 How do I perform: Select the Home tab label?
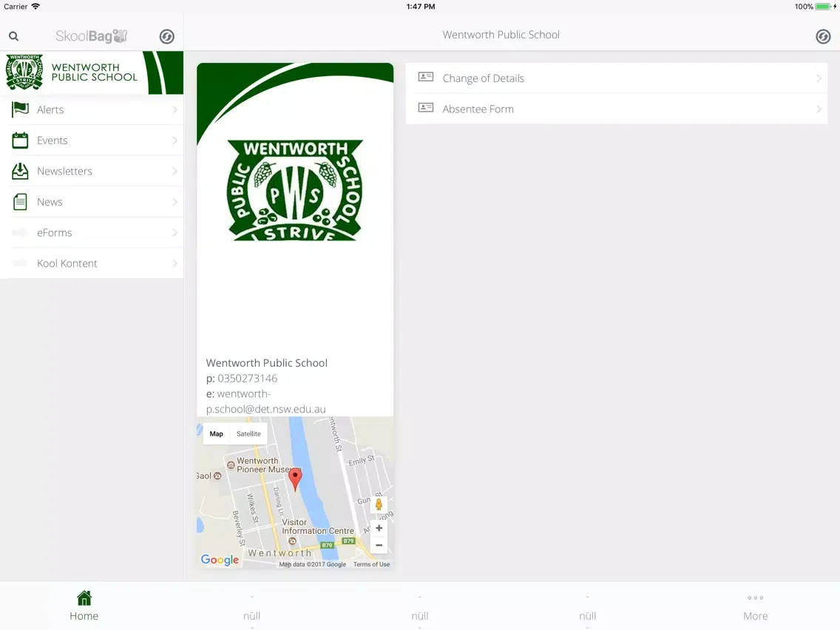pos(84,616)
